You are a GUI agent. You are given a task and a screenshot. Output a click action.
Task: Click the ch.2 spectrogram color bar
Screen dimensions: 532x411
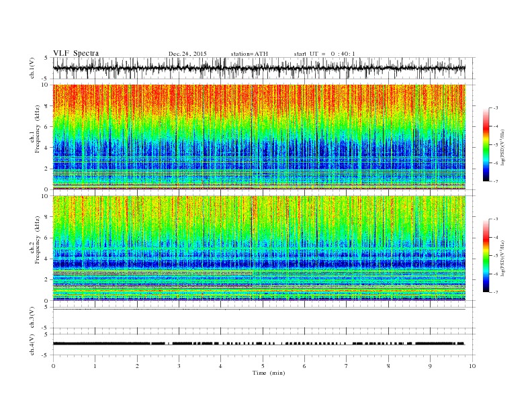click(486, 256)
